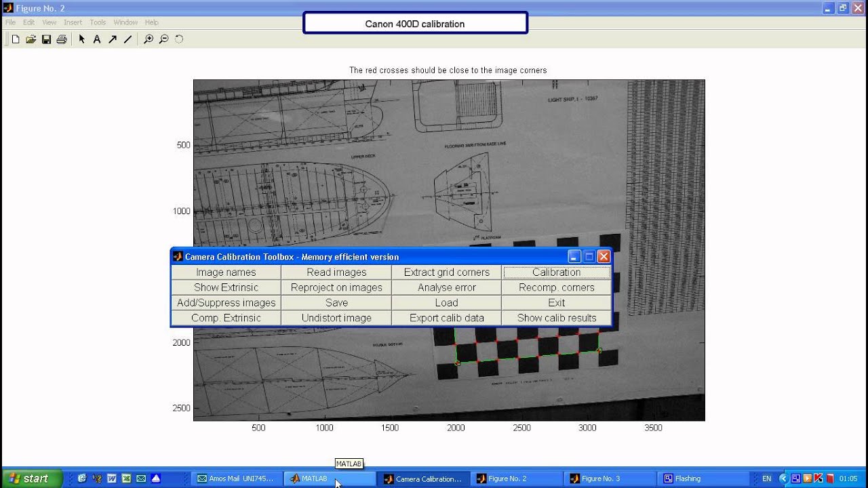
Task: Select the Edit Plot arrow pointer tool
Action: point(82,39)
